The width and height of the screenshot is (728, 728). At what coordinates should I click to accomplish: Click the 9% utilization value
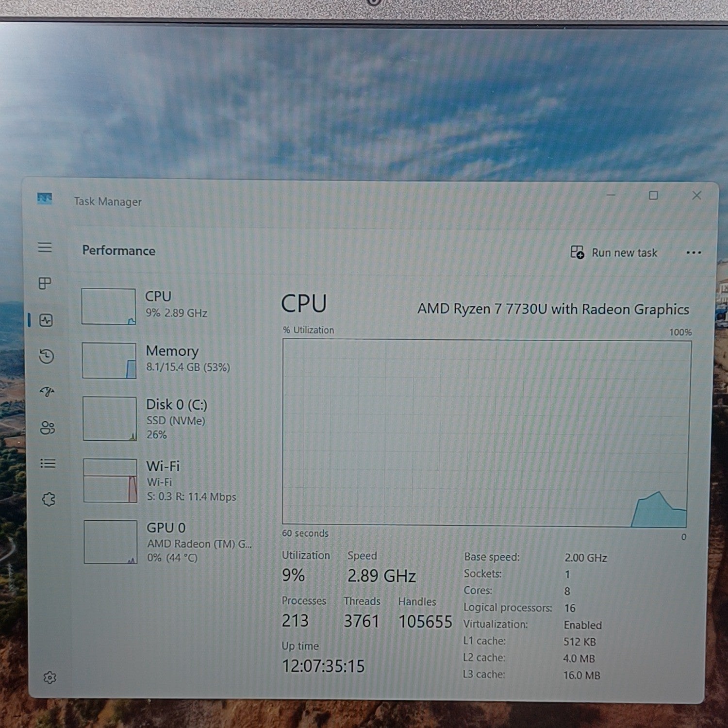294,576
